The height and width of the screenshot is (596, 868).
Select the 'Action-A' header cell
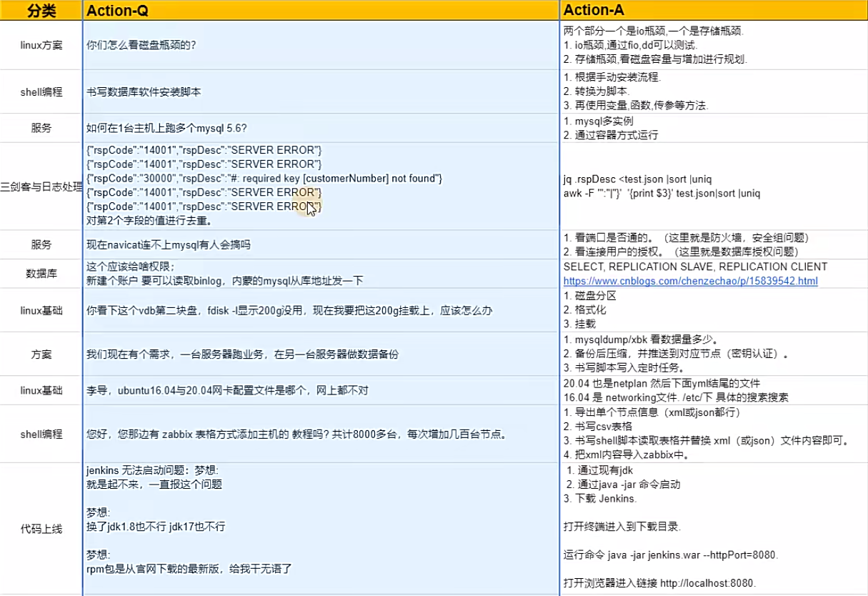[713, 11]
